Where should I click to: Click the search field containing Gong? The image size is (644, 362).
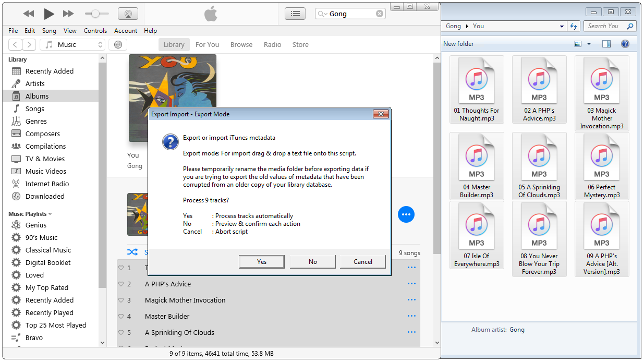coord(350,14)
